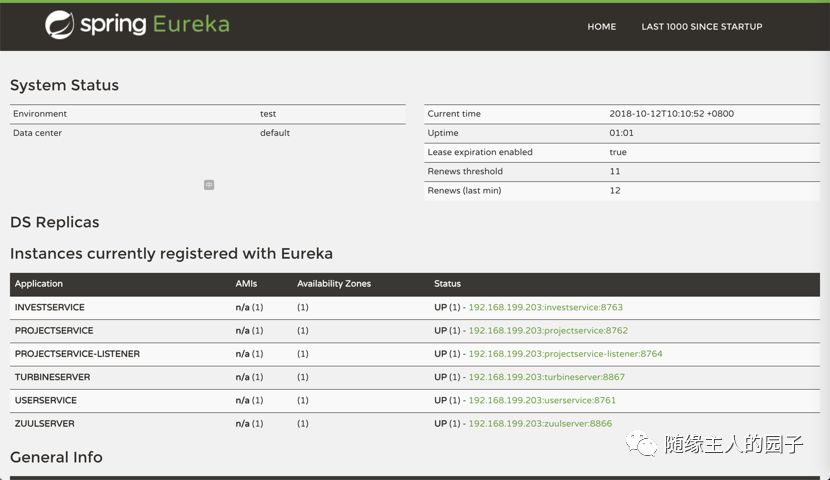Click the Renews (last min) value 12
The height and width of the screenshot is (480, 830).
(x=615, y=190)
